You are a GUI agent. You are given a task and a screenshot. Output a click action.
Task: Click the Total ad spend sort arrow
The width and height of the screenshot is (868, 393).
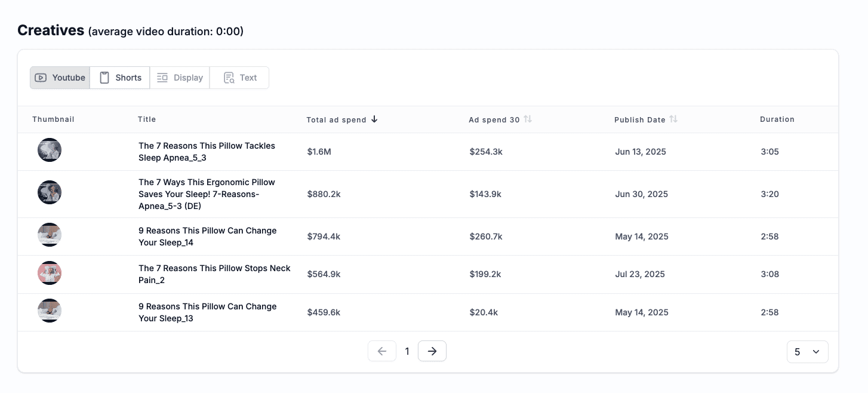point(374,119)
